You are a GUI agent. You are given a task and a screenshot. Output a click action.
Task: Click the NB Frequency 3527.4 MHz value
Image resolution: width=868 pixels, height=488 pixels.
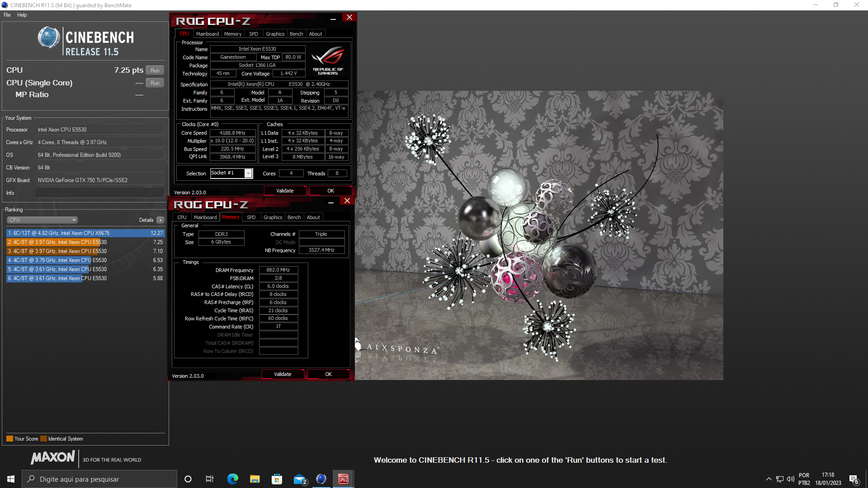[321, 250]
